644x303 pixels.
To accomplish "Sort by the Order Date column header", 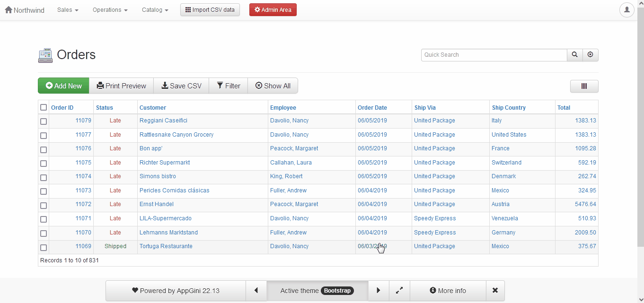I will [x=372, y=108].
